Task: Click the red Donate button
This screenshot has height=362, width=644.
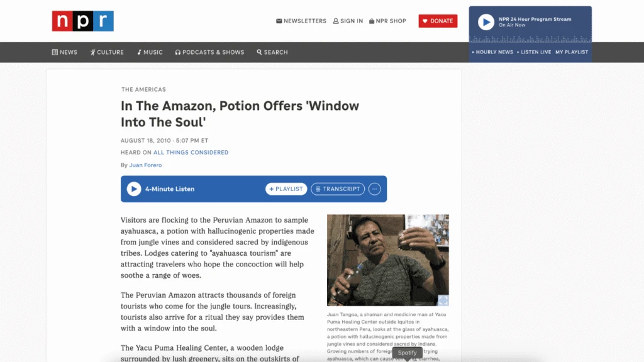Action: (x=438, y=21)
